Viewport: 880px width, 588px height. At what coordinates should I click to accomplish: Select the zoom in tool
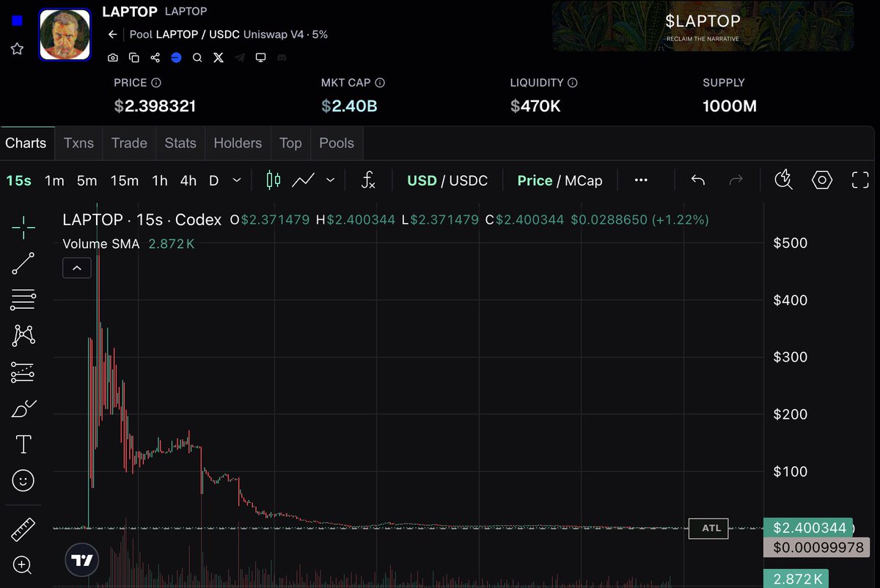23,565
